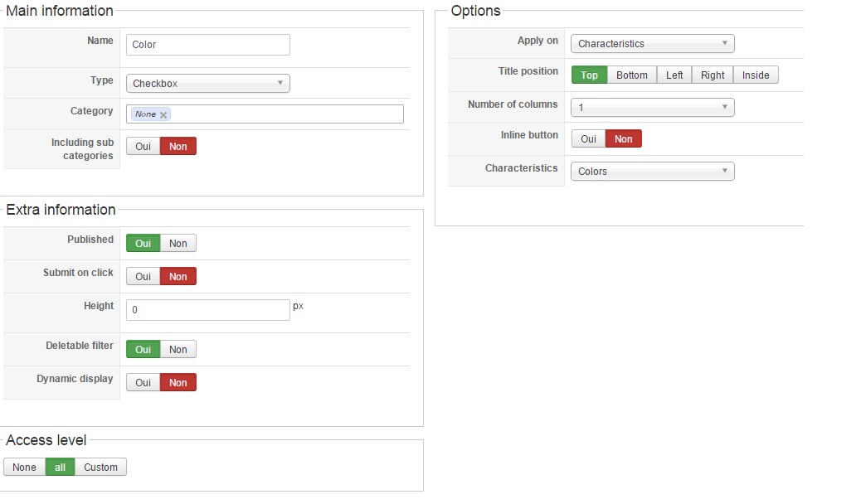Switch Inline button to Oui
This screenshot has height=504, width=856.
click(x=588, y=139)
